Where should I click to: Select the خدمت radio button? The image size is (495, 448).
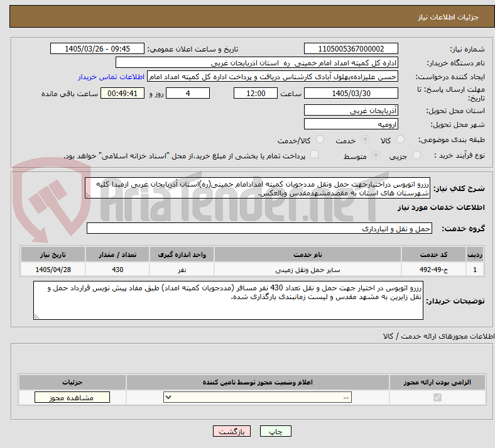pos(365,139)
